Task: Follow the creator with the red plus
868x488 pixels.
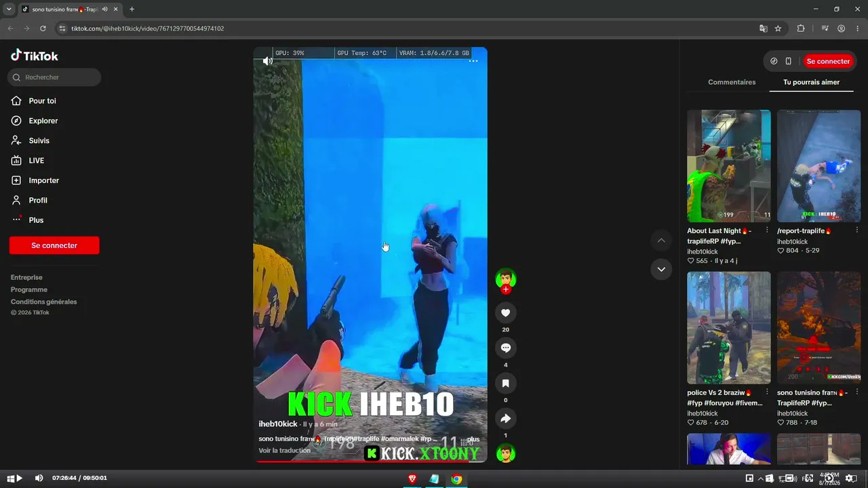Action: [x=506, y=289]
